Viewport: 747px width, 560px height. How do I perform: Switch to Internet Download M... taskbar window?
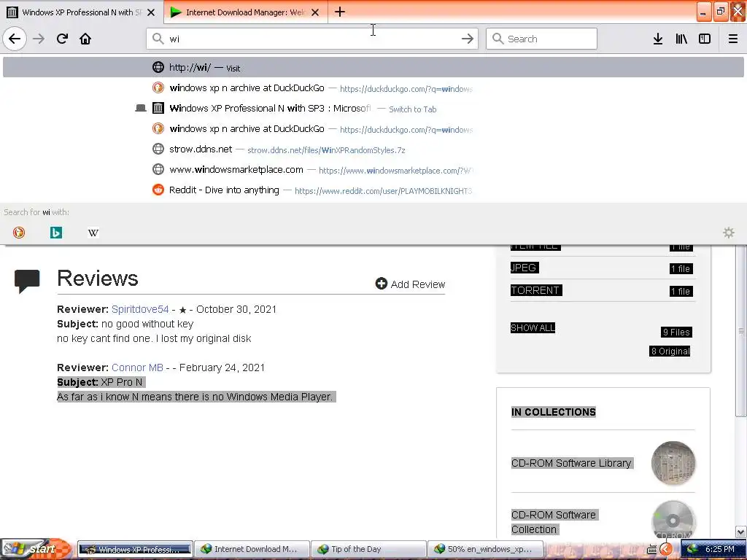click(x=252, y=549)
